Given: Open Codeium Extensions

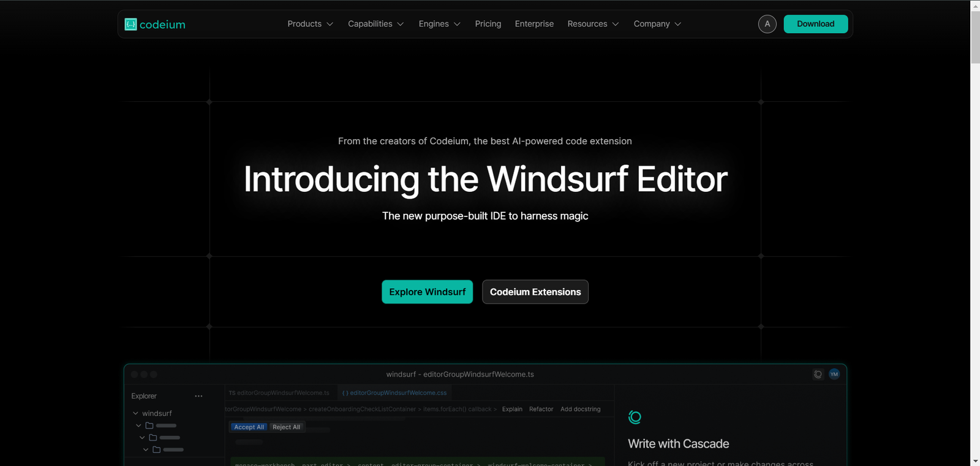Looking at the screenshot, I should pos(535,292).
